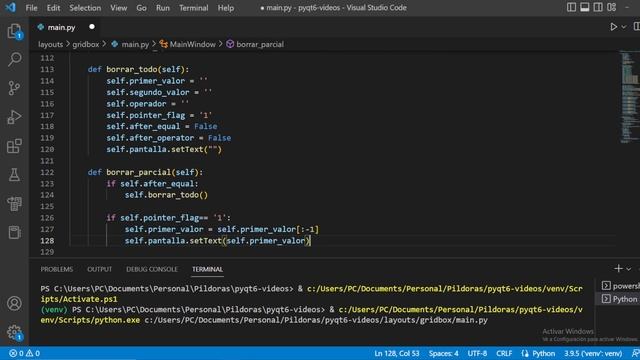Image resolution: width=640 pixels, height=360 pixels.
Task: Select the main.py editor tab
Action: coord(61,27)
